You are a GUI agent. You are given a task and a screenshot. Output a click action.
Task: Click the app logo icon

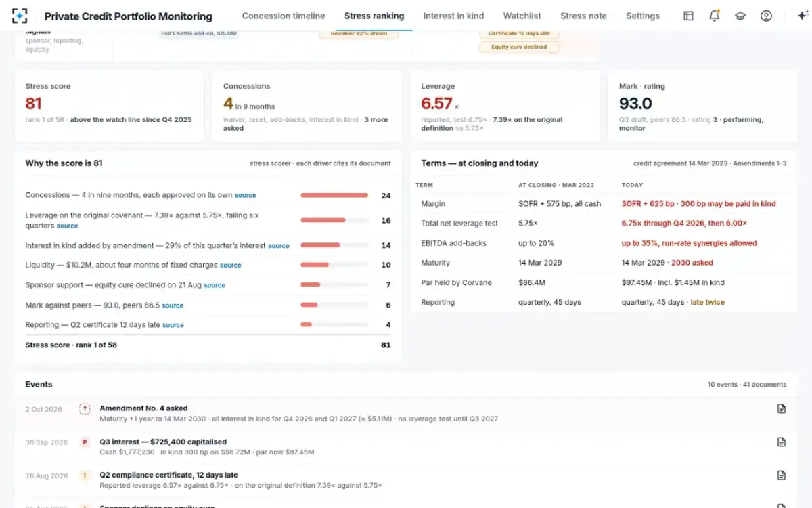20,16
